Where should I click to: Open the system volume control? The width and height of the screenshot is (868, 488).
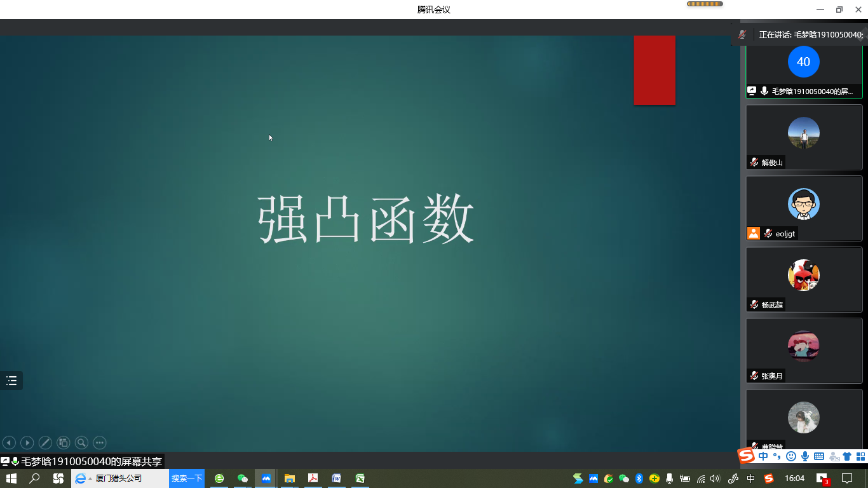pos(715,478)
